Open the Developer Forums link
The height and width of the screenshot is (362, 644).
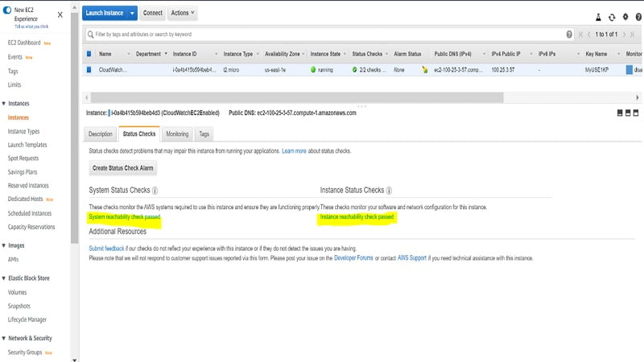(353, 258)
